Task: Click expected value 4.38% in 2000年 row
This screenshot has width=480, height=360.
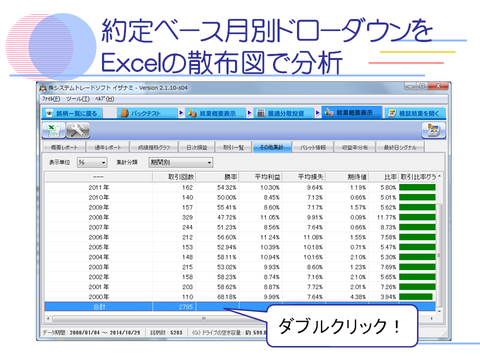Action: click(x=358, y=297)
